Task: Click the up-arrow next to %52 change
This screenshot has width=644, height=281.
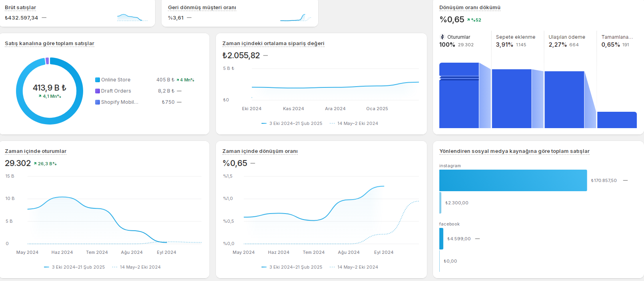Action: click(x=469, y=20)
